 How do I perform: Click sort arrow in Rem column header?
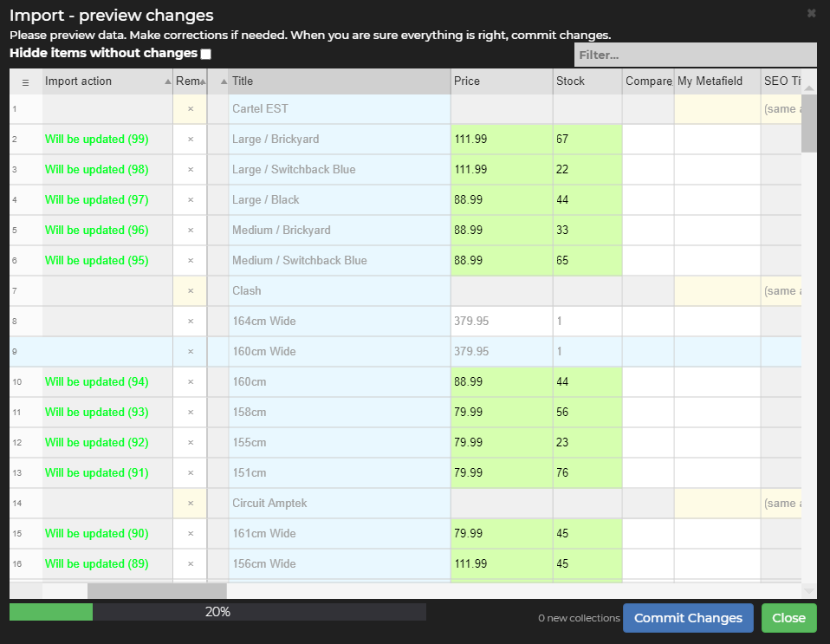pos(204,81)
